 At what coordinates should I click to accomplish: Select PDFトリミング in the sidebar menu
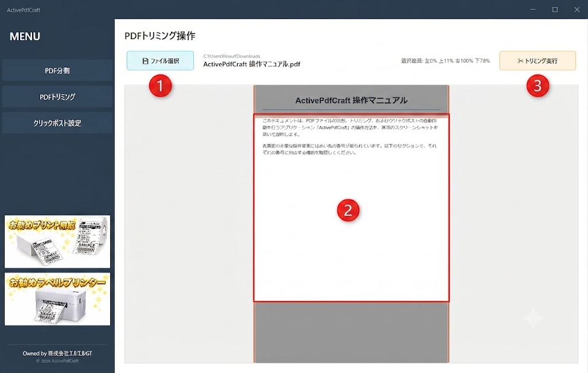(x=57, y=97)
